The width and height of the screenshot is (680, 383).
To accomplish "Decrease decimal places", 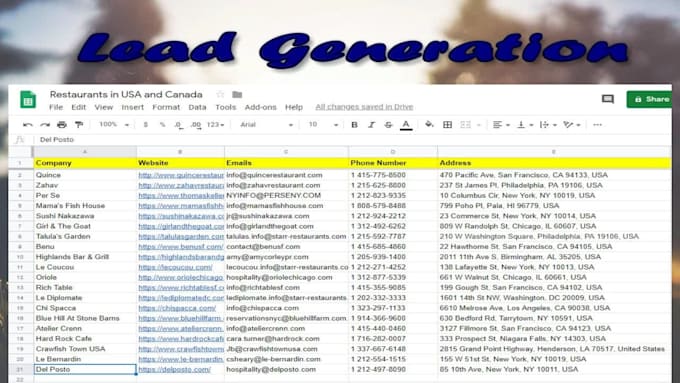I will [178, 125].
